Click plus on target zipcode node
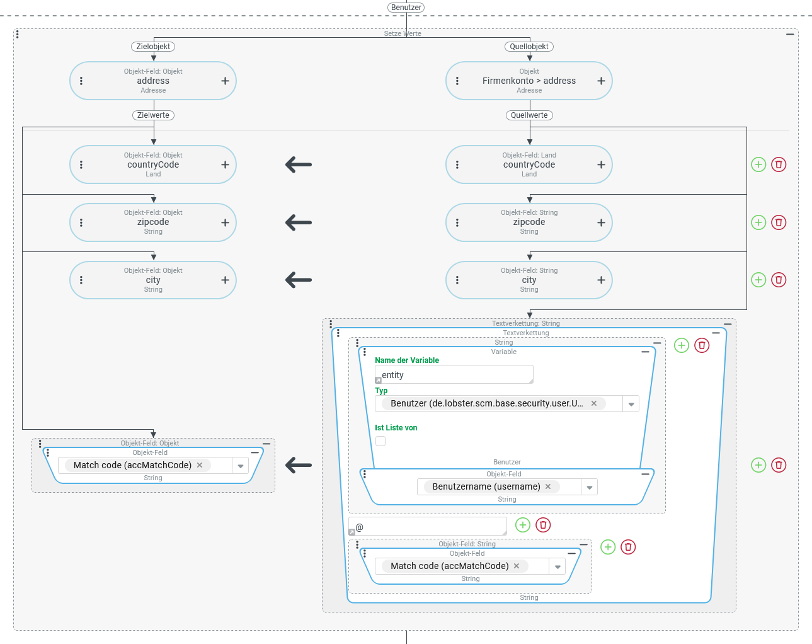This screenshot has width=812, height=644. (225, 222)
